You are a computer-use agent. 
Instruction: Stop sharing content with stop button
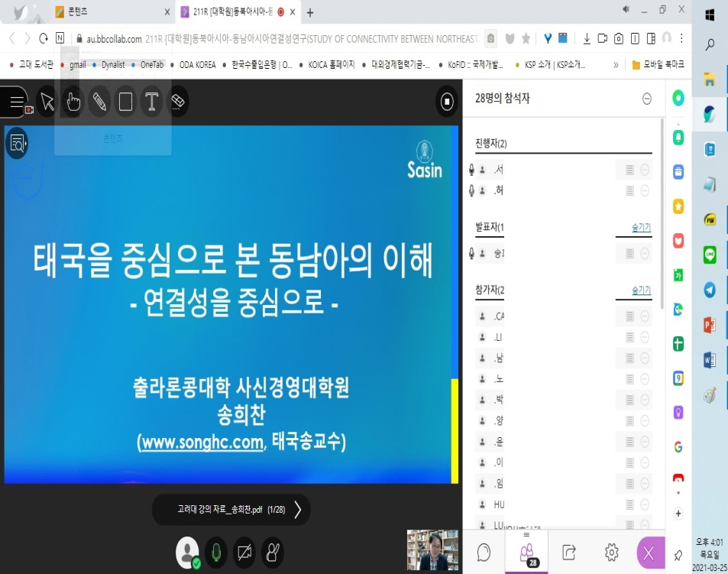(x=446, y=102)
